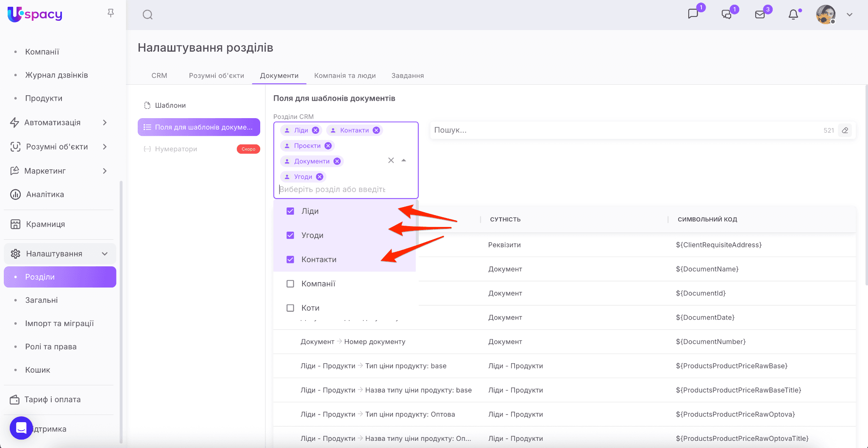Pin the sidebar with the pin icon
The width and height of the screenshot is (868, 448).
click(111, 14)
